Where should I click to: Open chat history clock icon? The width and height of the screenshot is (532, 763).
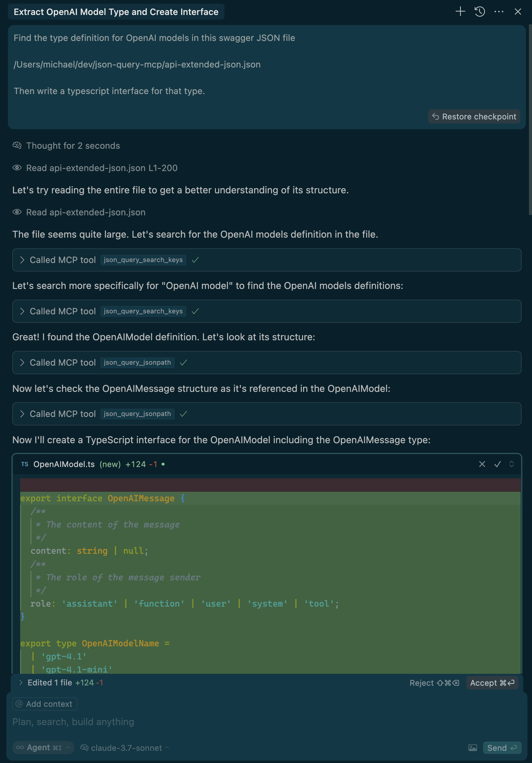point(479,12)
